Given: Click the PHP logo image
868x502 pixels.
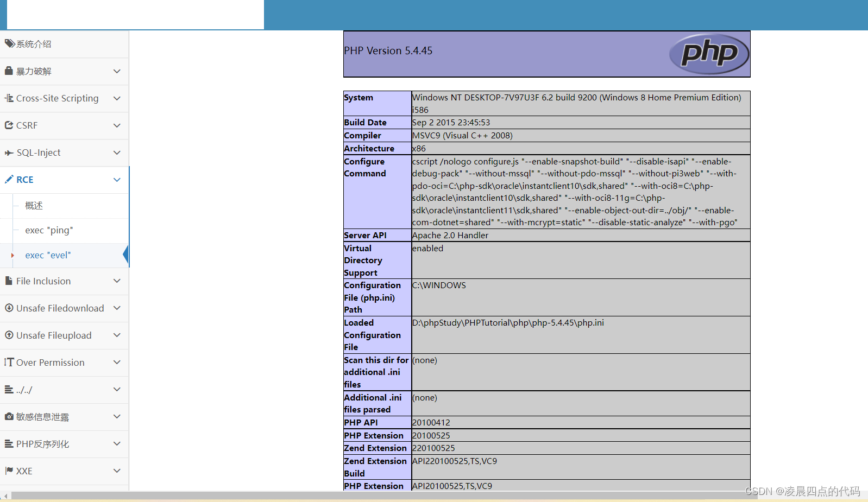Looking at the screenshot, I should click(x=709, y=54).
